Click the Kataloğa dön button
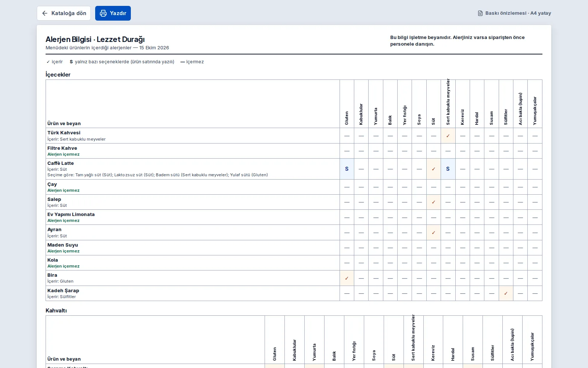 pyautogui.click(x=64, y=13)
